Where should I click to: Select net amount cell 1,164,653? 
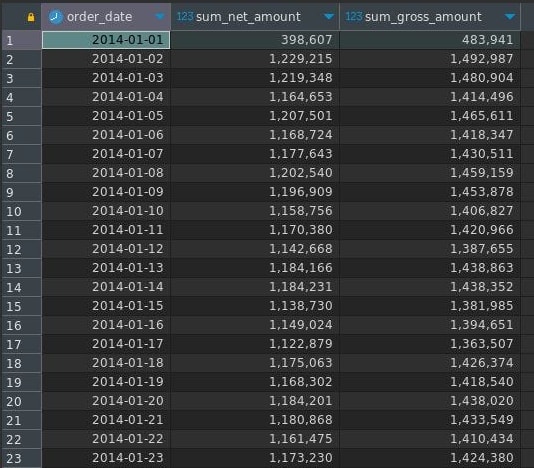click(255, 97)
